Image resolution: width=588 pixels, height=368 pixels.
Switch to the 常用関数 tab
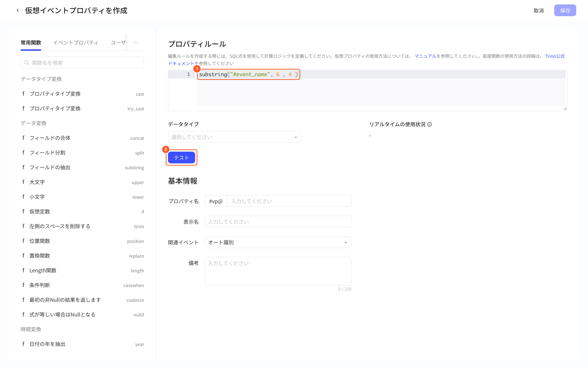coord(31,43)
